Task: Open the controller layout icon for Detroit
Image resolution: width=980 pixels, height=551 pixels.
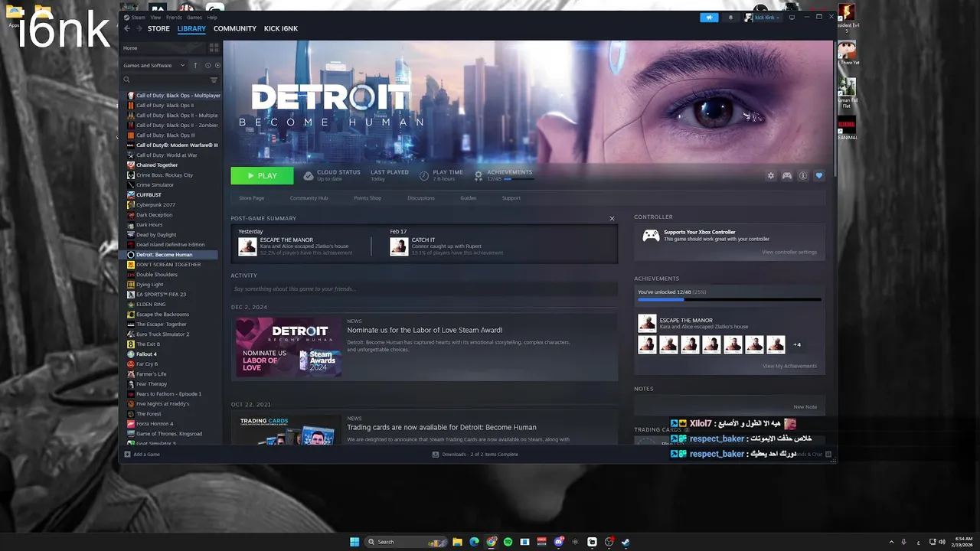Action: pos(786,176)
